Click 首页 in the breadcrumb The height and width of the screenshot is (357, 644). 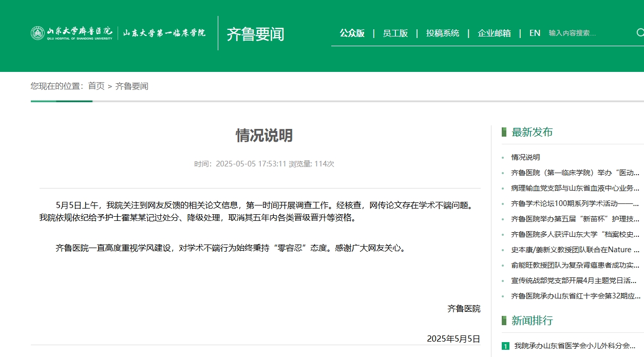[96, 86]
